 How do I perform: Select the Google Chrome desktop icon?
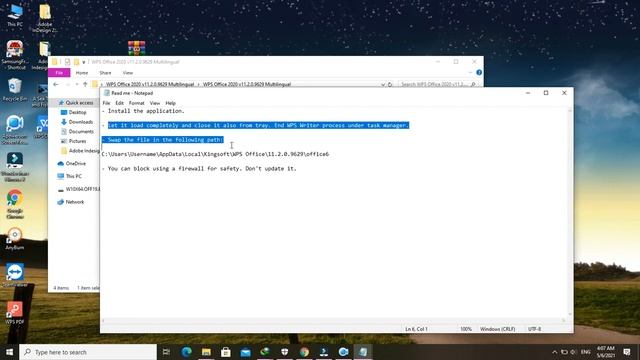(x=15, y=204)
